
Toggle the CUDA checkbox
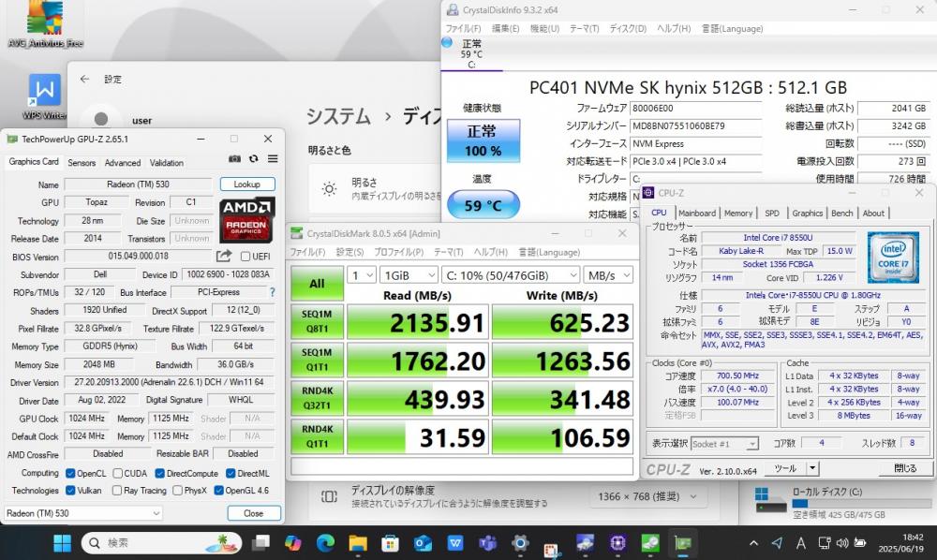118,473
